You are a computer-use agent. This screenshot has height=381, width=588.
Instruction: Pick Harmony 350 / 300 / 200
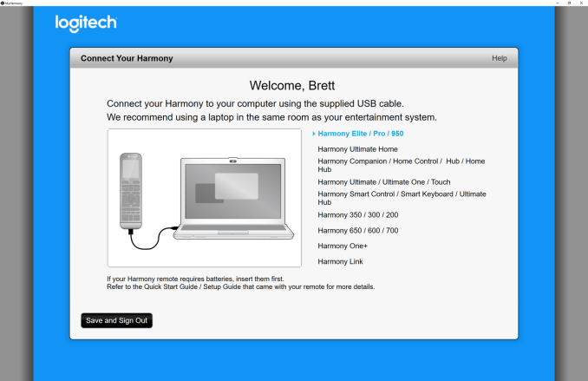pyautogui.click(x=358, y=215)
